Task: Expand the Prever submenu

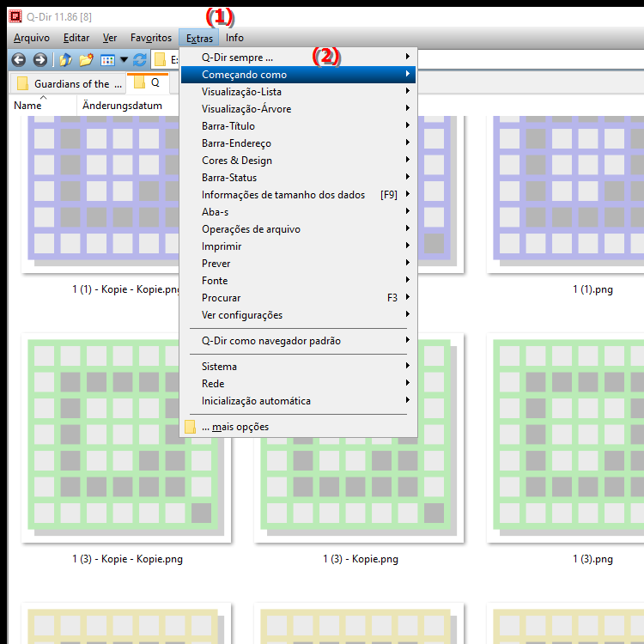Action: (298, 264)
